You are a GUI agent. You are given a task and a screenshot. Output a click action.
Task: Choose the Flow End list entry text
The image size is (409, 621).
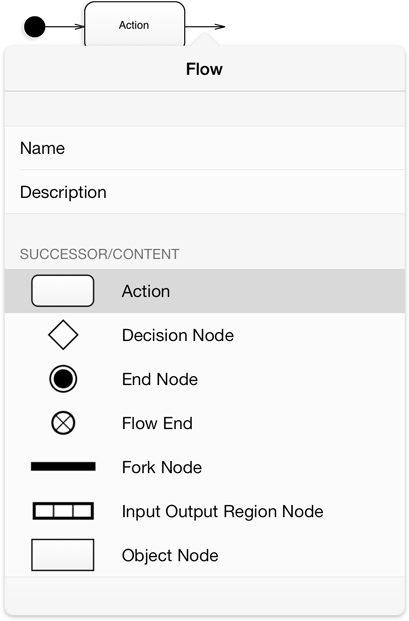pos(157,423)
